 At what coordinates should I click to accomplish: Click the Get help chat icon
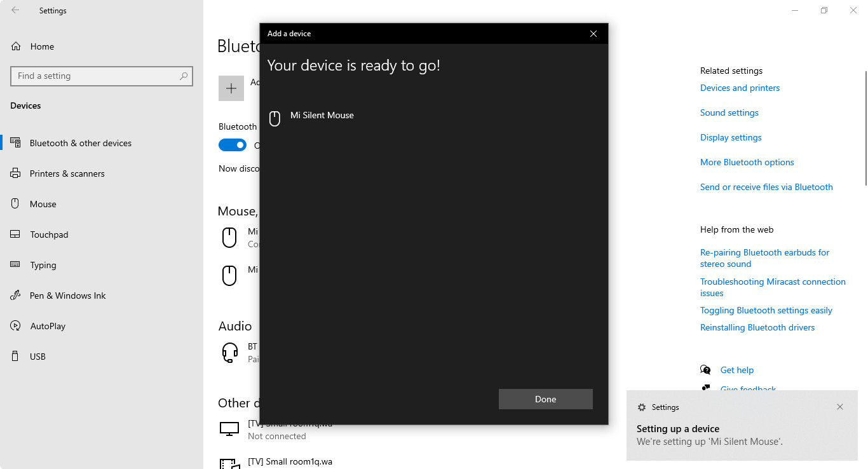(705, 370)
